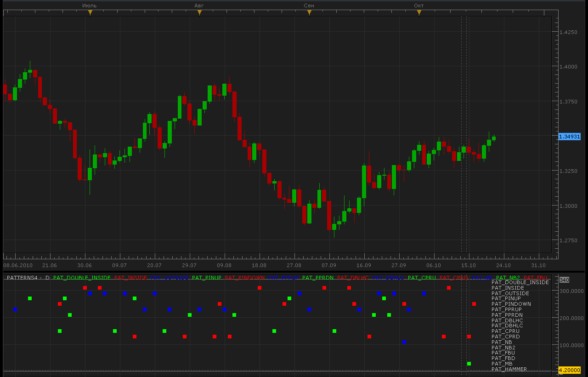Screen dimensions: 588x377
Task: Click the PAT_DOUBLE_INSIDE header legend label
Action: pos(82,278)
